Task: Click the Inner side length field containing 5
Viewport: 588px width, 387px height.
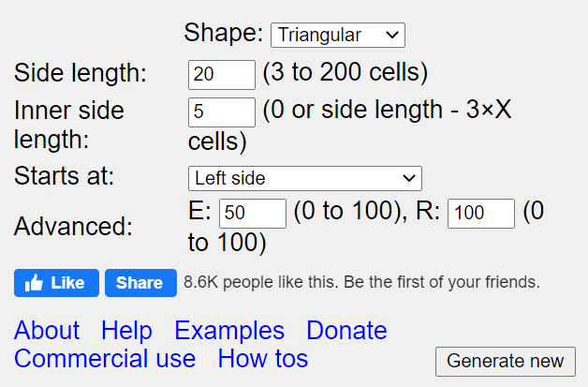Action: (x=222, y=112)
